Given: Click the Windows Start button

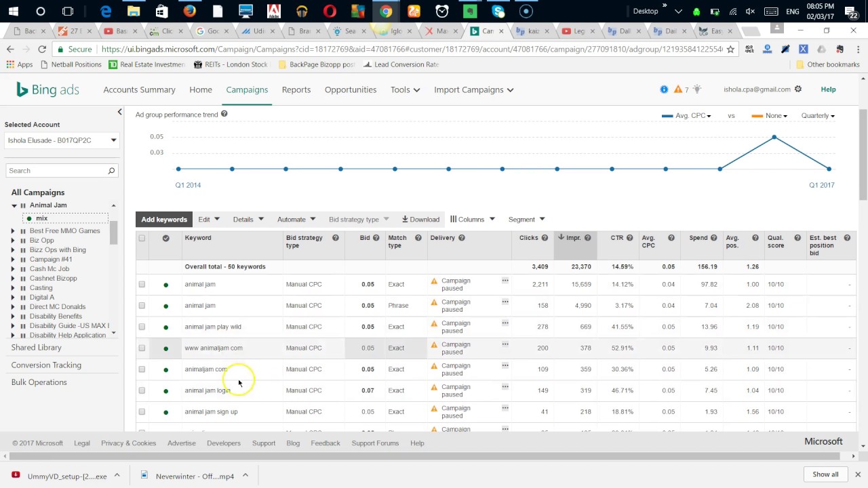Looking at the screenshot, I should [x=13, y=12].
